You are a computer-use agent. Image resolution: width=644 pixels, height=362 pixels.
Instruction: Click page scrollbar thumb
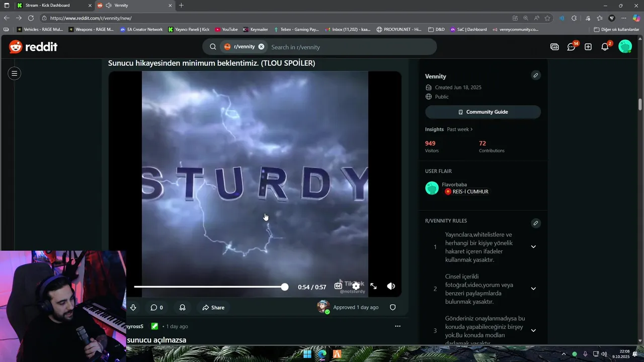640,104
